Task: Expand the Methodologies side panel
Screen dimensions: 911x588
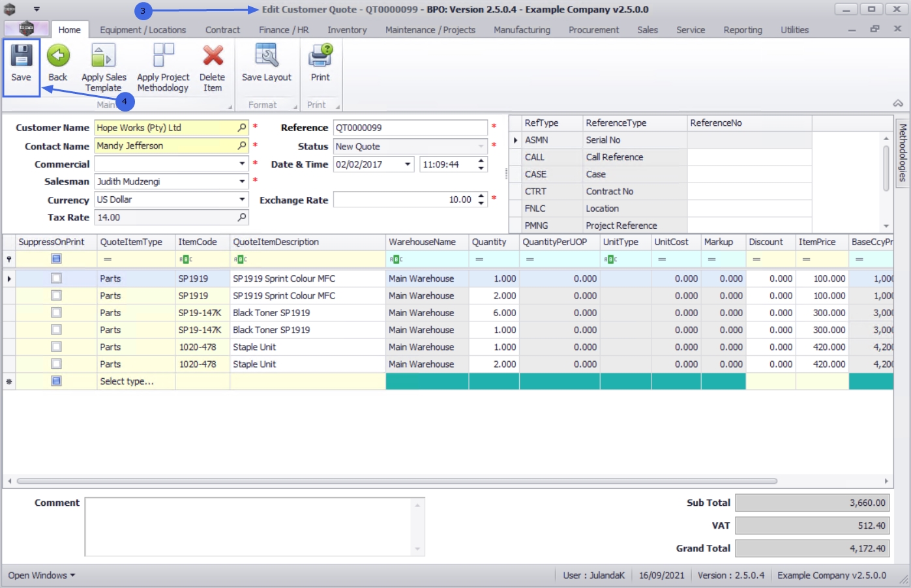Action: [x=903, y=153]
